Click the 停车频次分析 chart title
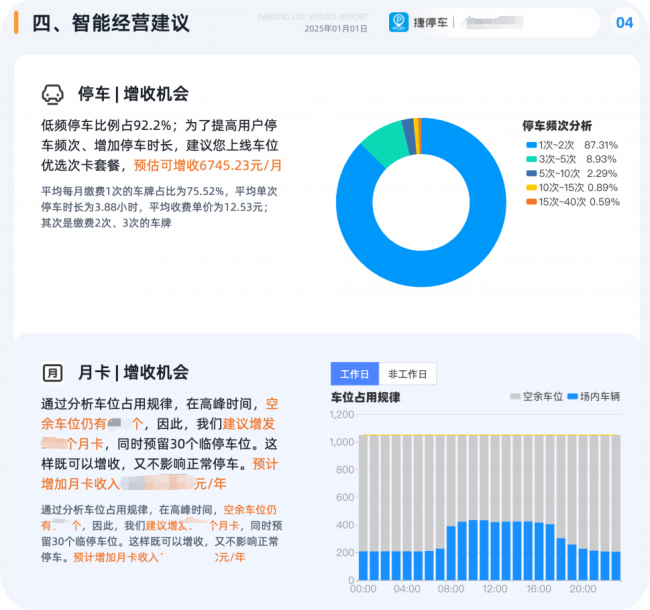650x610 pixels. [557, 126]
